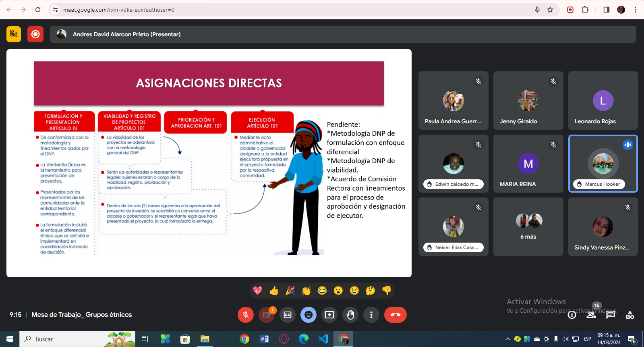
Task: Open Word from the taskbar
Action: click(x=264, y=339)
